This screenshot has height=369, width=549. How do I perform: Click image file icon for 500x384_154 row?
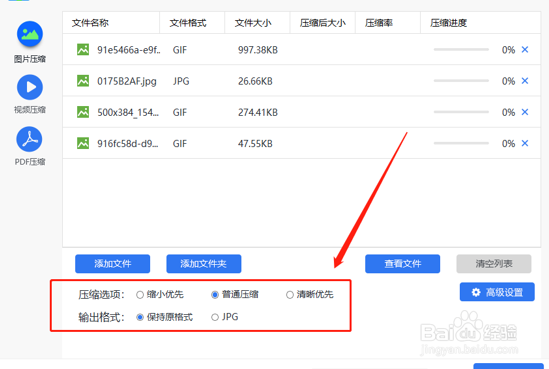83,112
